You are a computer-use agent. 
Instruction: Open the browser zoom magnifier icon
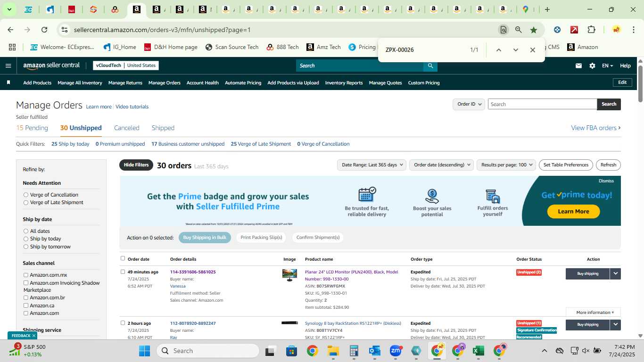tap(519, 30)
